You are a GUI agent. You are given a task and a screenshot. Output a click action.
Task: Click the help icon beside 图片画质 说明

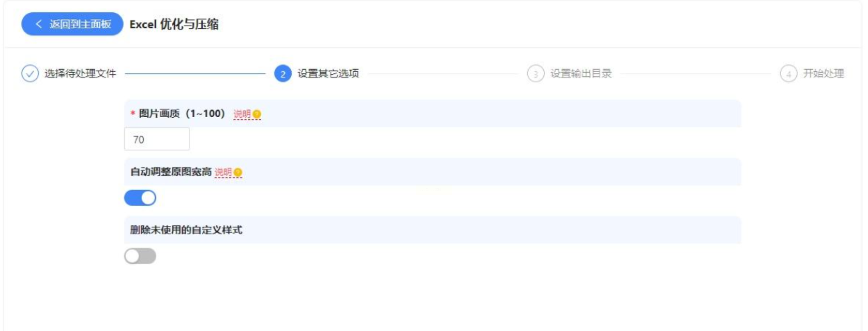257,114
